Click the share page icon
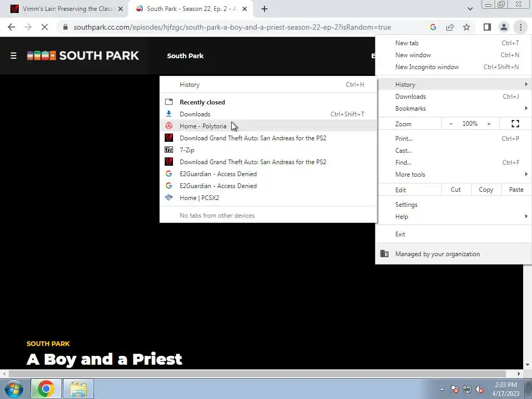 point(450,27)
